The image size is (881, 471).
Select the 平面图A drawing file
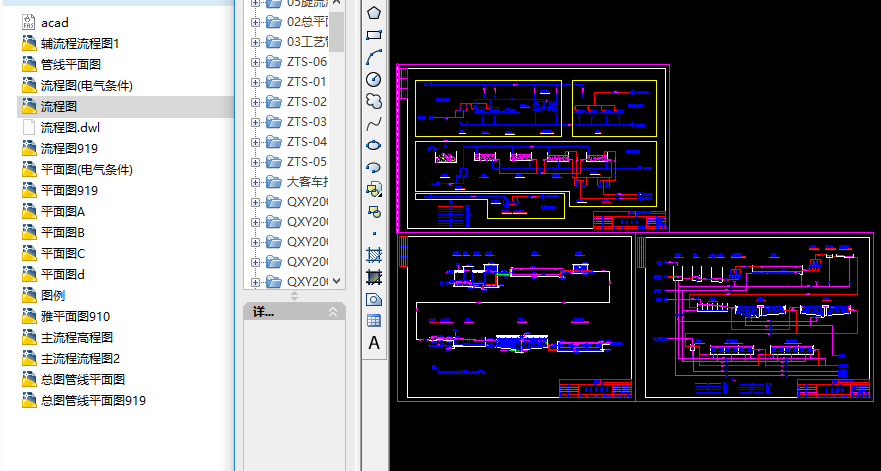point(53,211)
